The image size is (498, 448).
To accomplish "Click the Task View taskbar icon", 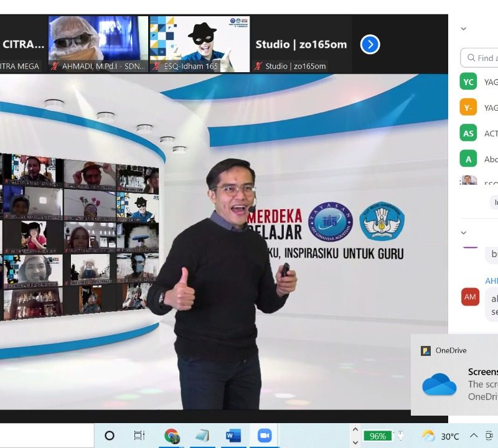I will click(139, 436).
